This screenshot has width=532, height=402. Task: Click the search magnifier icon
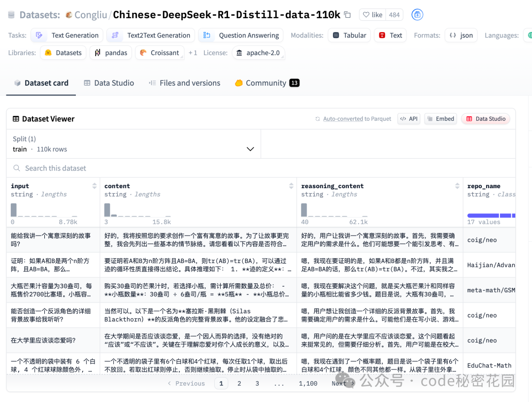tap(17, 168)
